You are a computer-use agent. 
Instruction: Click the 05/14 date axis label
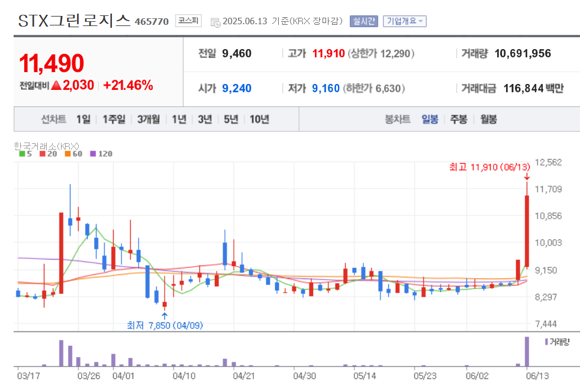click(x=365, y=376)
